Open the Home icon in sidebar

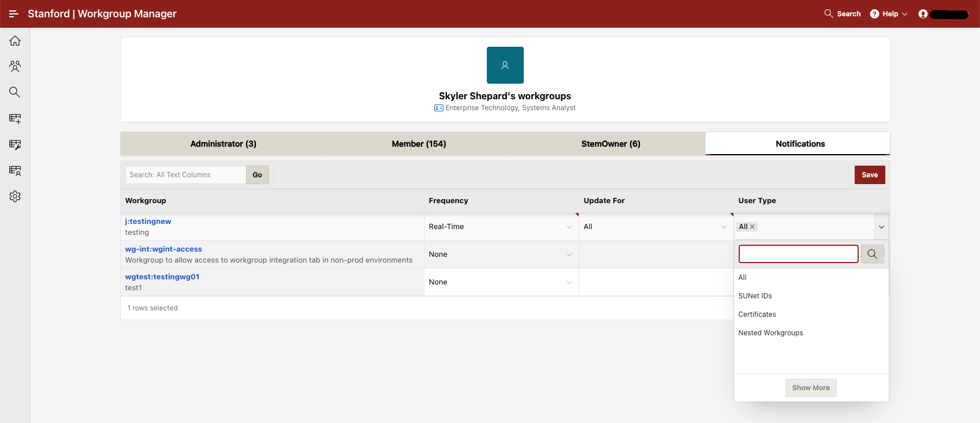15,40
